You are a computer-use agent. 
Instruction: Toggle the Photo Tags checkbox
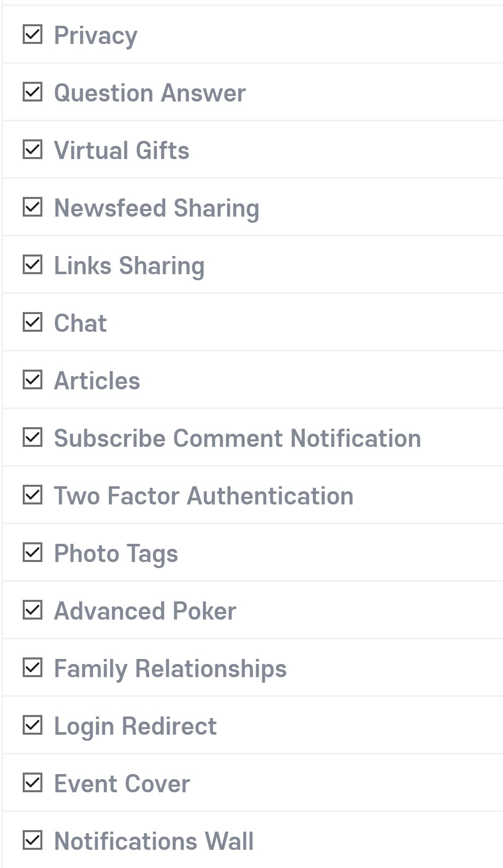[x=32, y=553]
